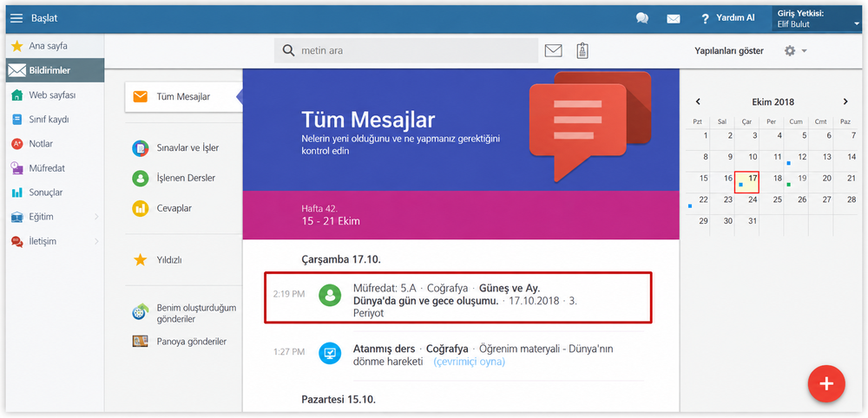Click the red plus floating button
868x418 pixels.
826,383
